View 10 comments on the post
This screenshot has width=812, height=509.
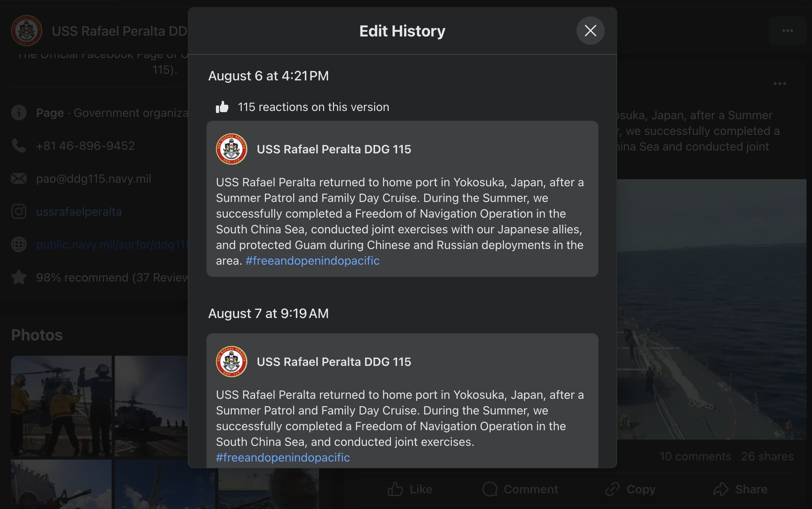[x=695, y=456]
